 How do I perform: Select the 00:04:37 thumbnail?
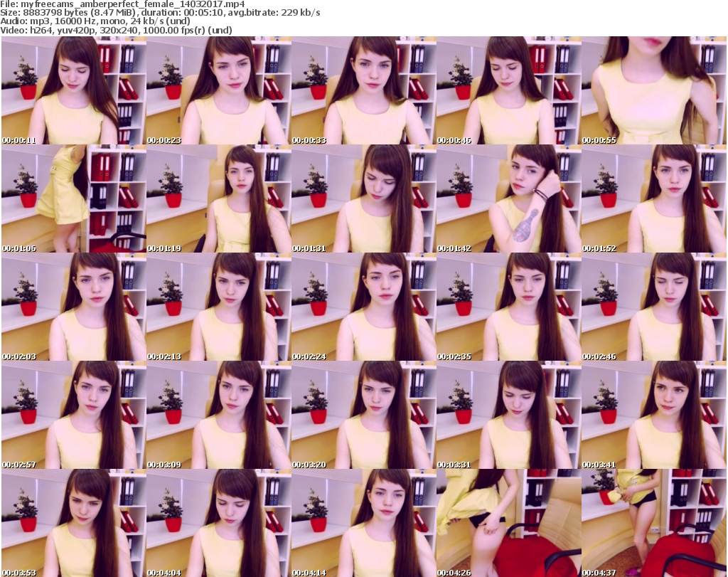[654, 523]
